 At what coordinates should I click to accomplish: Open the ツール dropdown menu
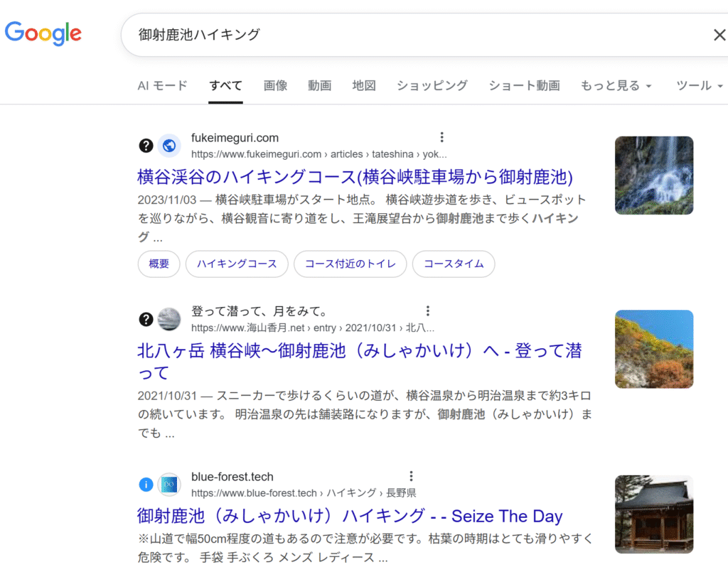[700, 86]
